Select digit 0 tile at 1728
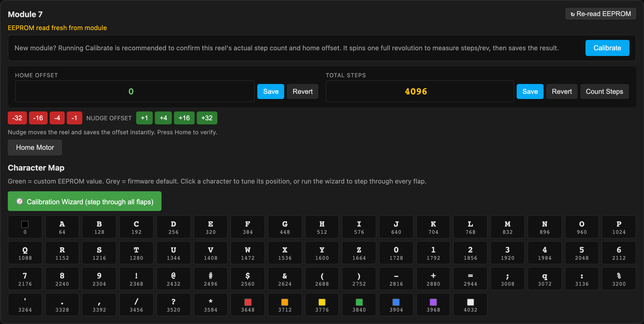Image resolution: width=644 pixels, height=324 pixels. [396, 253]
